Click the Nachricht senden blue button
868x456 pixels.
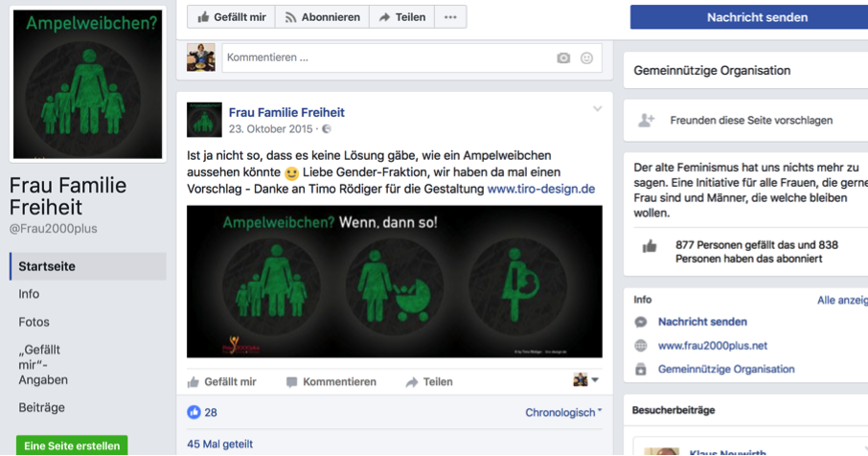click(x=756, y=17)
